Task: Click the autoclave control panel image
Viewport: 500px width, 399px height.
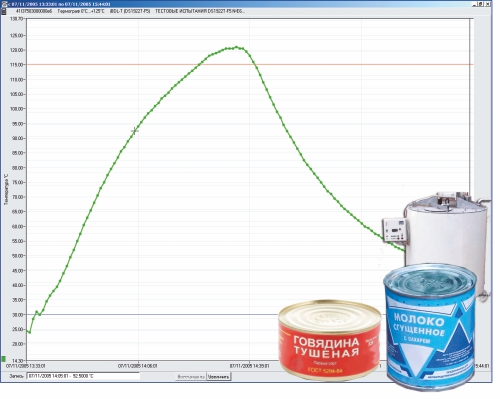Action: click(x=394, y=230)
